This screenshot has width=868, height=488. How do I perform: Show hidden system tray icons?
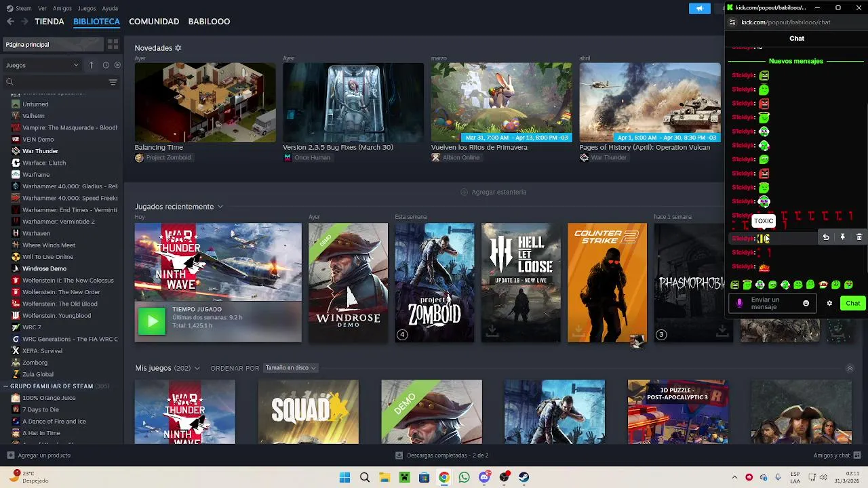734,477
